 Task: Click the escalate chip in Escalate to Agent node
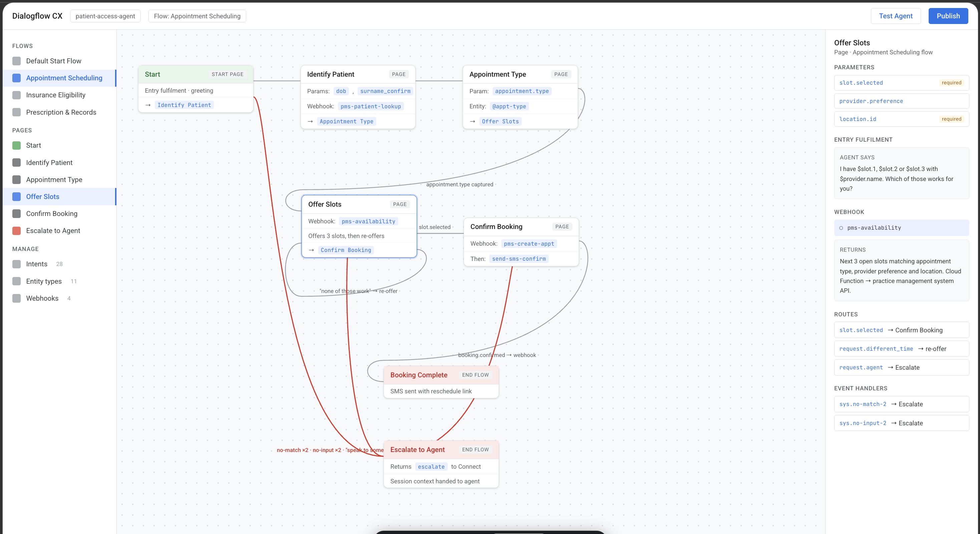pos(431,467)
